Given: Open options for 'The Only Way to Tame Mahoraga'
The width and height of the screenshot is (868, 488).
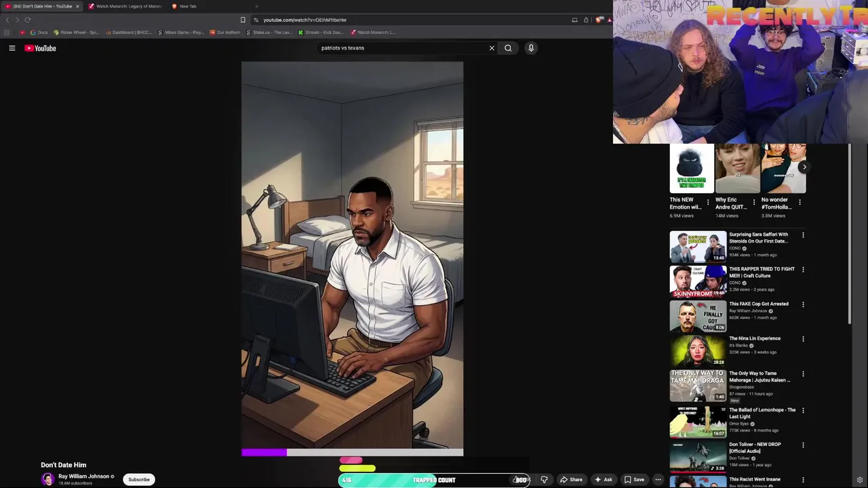Looking at the screenshot, I should (x=803, y=374).
